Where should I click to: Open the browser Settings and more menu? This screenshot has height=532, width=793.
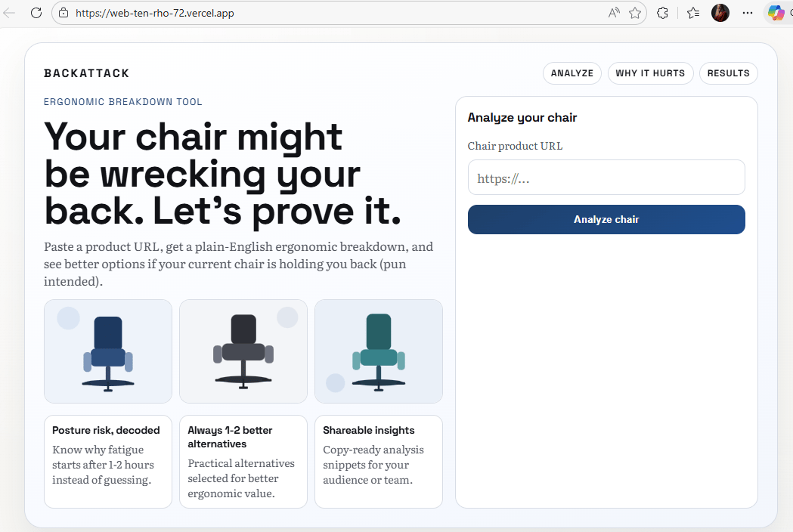tap(748, 13)
